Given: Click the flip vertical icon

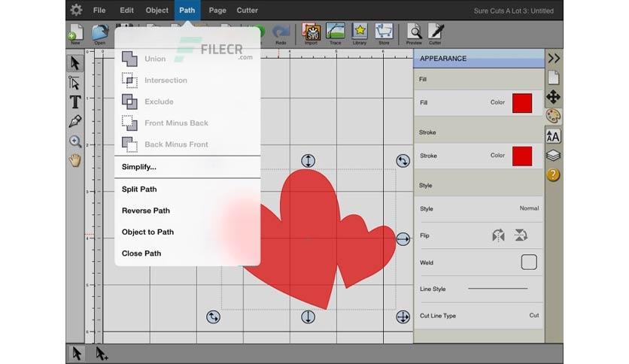Looking at the screenshot, I should point(521,235).
